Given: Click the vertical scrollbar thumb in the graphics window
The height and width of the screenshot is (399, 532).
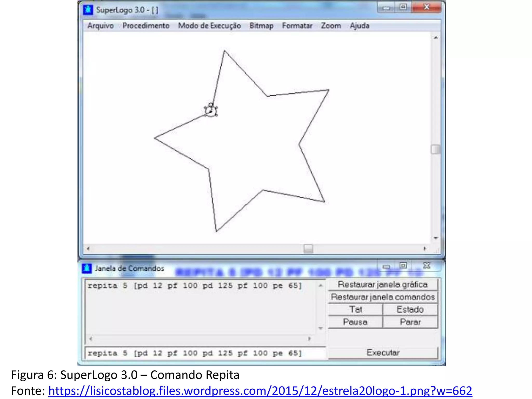Looking at the screenshot, I should click(435, 149).
